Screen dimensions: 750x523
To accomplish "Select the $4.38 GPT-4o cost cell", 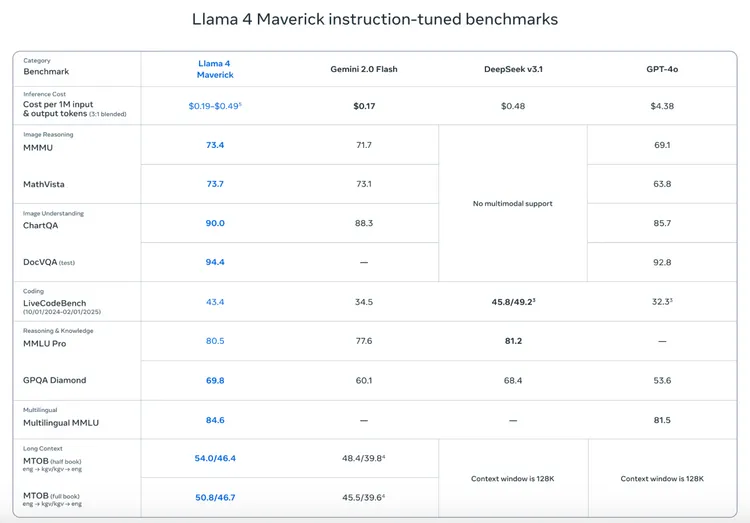I will click(x=661, y=105).
